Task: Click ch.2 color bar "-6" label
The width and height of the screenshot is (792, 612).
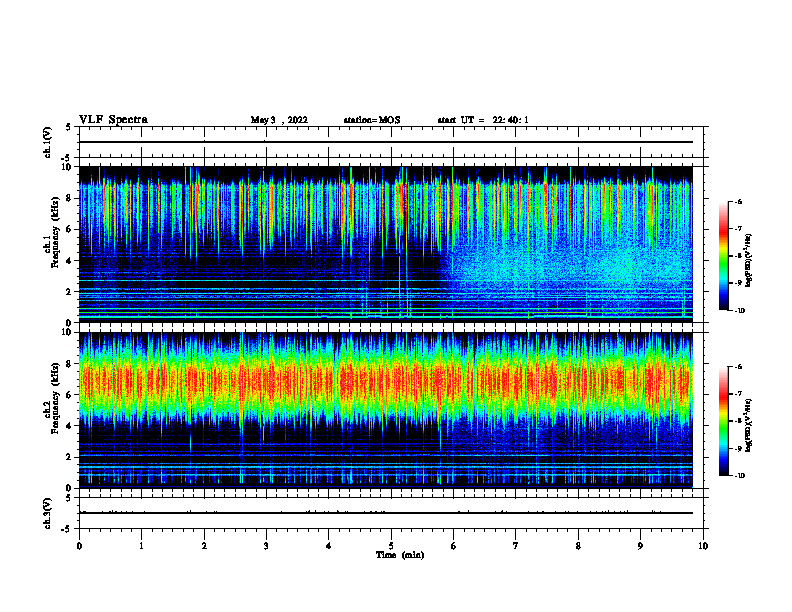Action: pyautogui.click(x=738, y=367)
